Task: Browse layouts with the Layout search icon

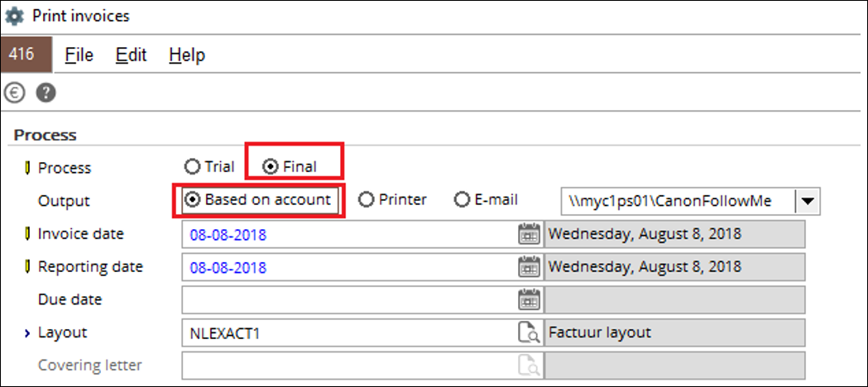Action: pos(529,332)
